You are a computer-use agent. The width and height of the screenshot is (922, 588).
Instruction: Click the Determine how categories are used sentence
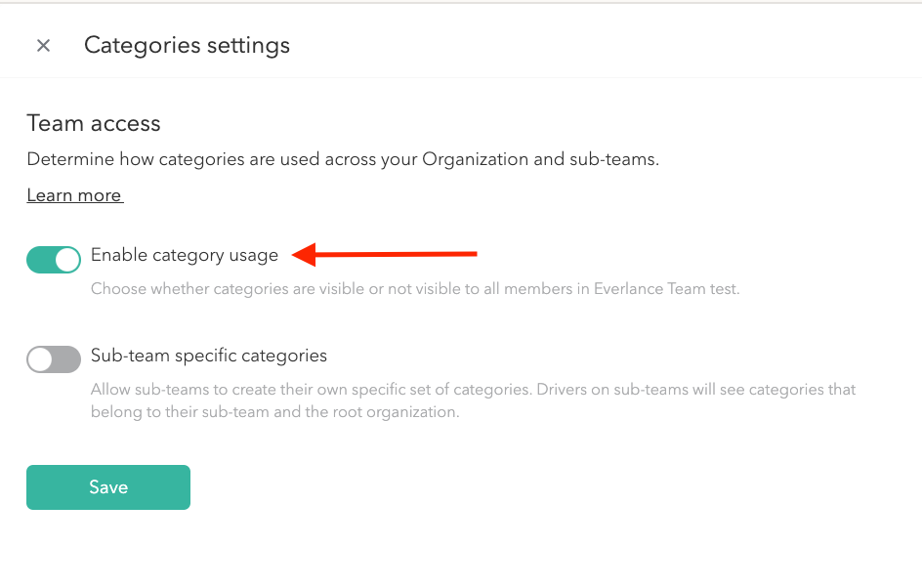(x=343, y=159)
